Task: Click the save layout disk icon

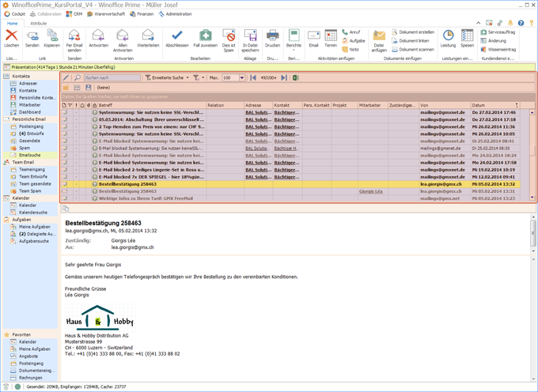Action: (x=88, y=88)
